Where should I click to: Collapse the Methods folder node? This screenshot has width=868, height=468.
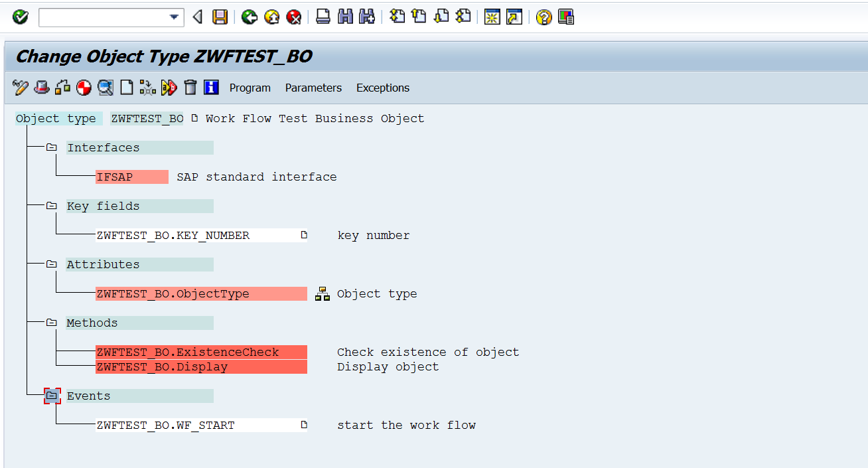click(52, 323)
